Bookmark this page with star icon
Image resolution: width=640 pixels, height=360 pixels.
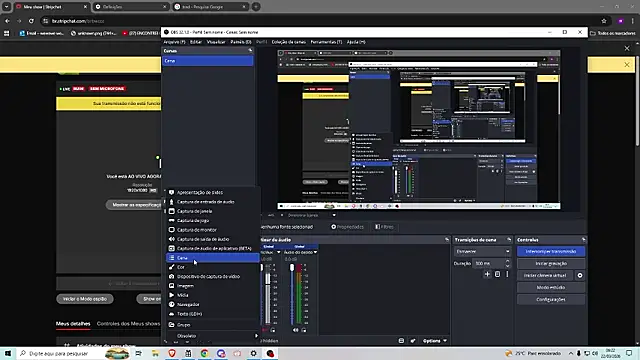pyautogui.click(x=604, y=21)
